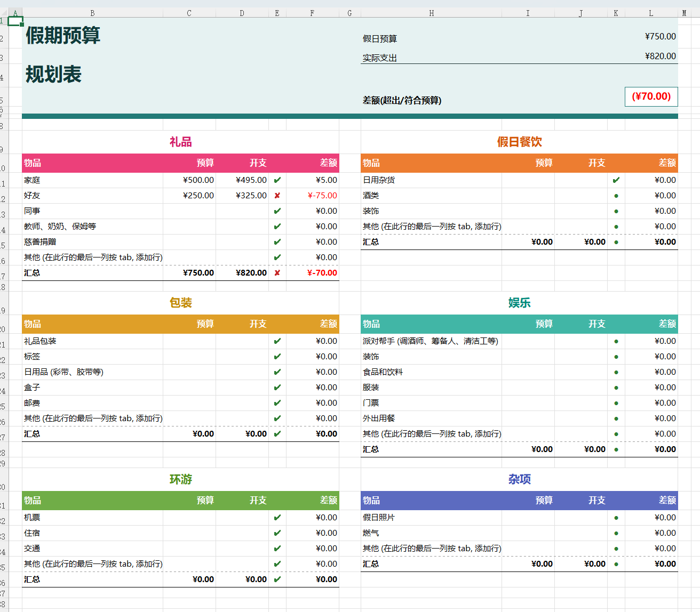Select the 好友 budget cell ¥250.00
This screenshot has height=612, width=700.
pyautogui.click(x=189, y=196)
